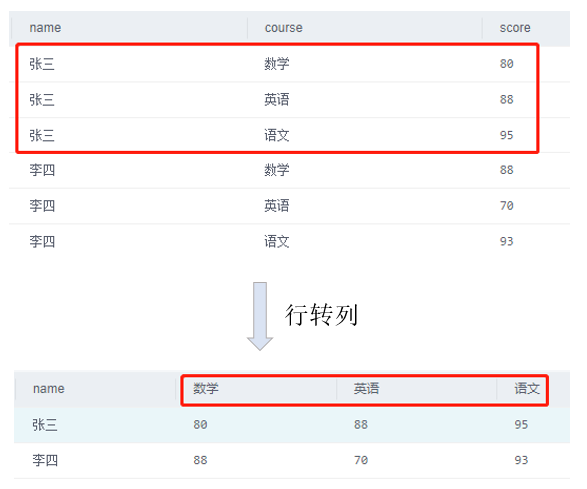This screenshot has height=489, width=587.
Task: Click the name header in the bottom table
Action: coord(49,389)
